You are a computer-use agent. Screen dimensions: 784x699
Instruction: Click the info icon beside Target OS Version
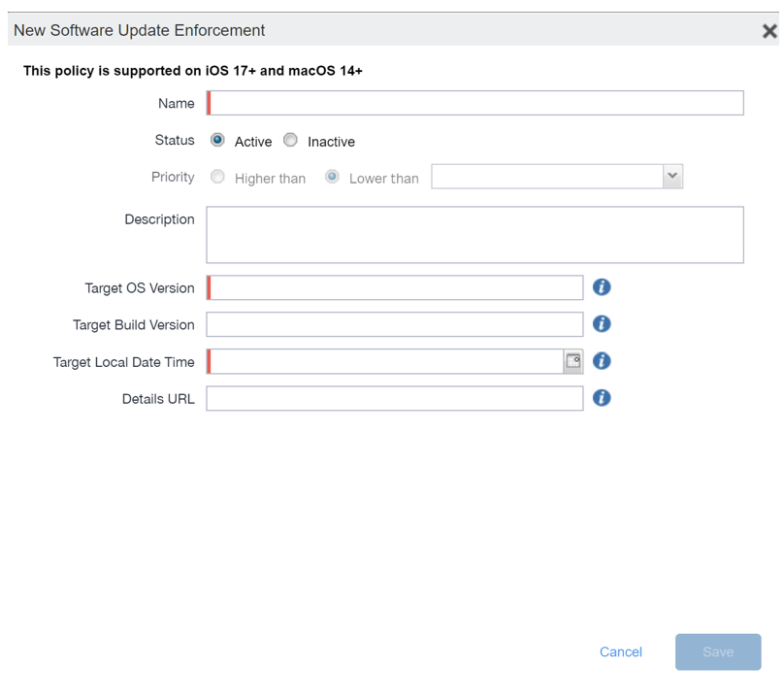pos(602,287)
